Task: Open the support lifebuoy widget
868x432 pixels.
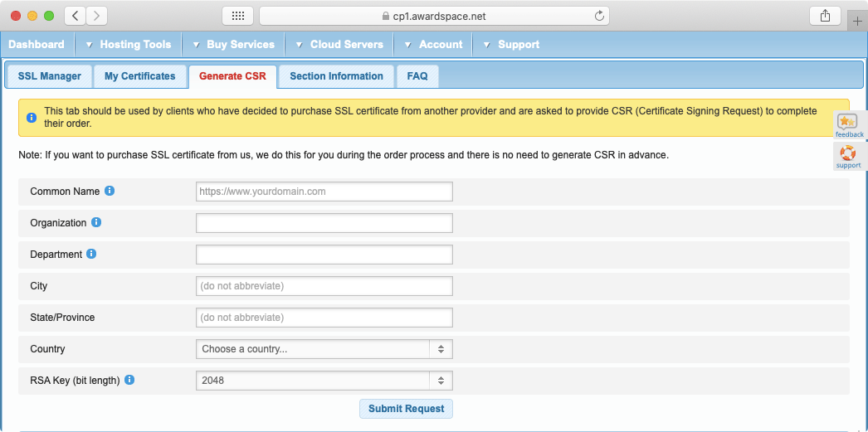Action: (x=848, y=156)
